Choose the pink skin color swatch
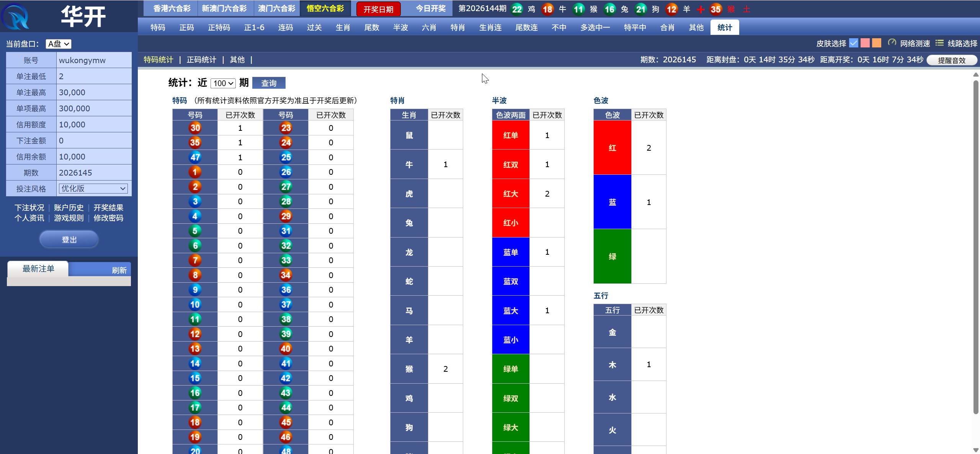Viewport: 980px width, 454px height. click(865, 43)
